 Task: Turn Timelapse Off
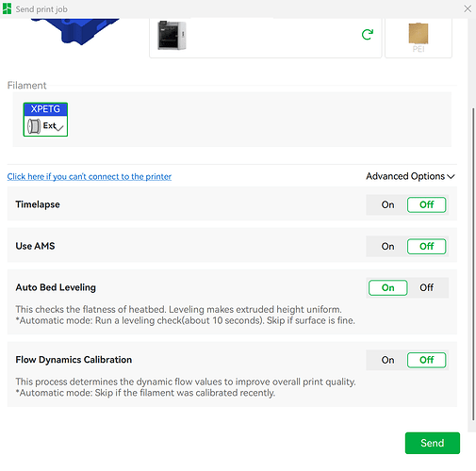[426, 204]
